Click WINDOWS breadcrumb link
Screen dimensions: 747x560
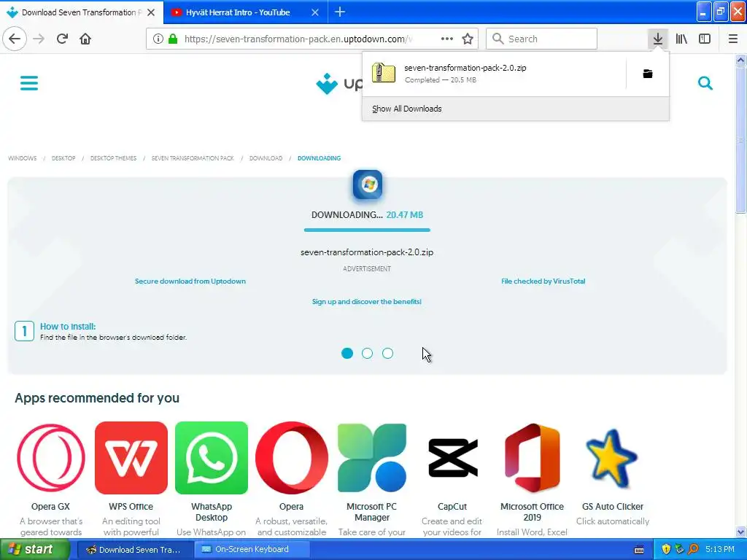pyautogui.click(x=23, y=158)
